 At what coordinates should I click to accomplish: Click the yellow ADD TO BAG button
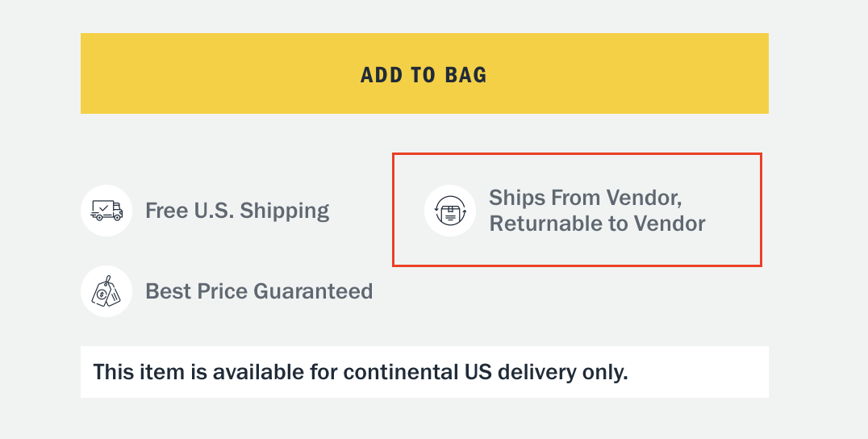(x=424, y=73)
